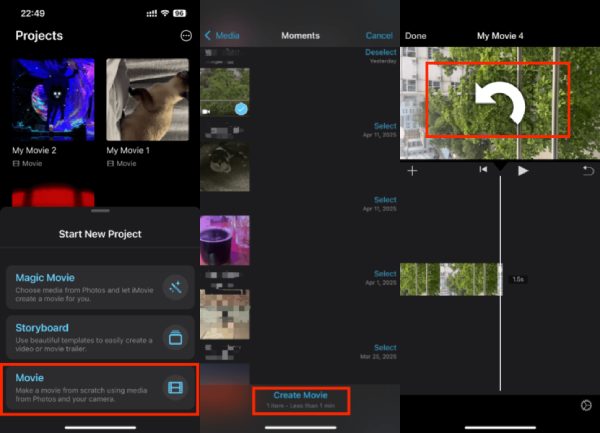Tap the My Movie 4 title
Viewport: 600px width, 433px height.
500,36
